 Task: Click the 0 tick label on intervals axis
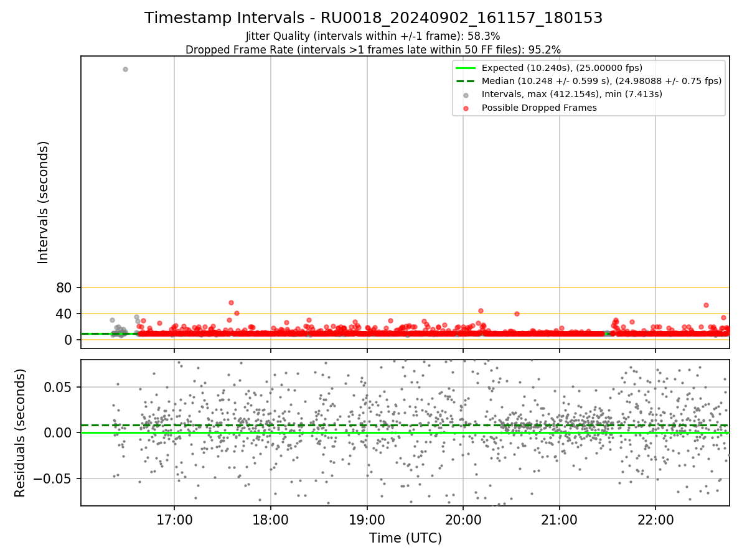pyautogui.click(x=70, y=340)
